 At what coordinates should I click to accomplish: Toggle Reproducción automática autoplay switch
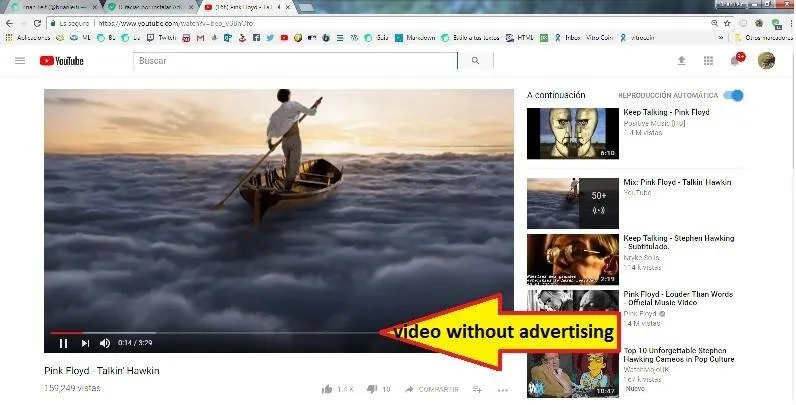coord(734,95)
